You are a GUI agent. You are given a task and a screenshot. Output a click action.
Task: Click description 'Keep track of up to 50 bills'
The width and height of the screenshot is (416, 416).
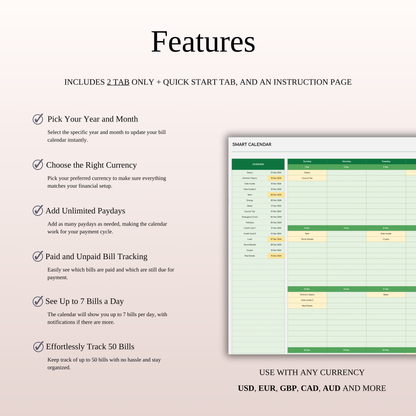tap(104, 364)
